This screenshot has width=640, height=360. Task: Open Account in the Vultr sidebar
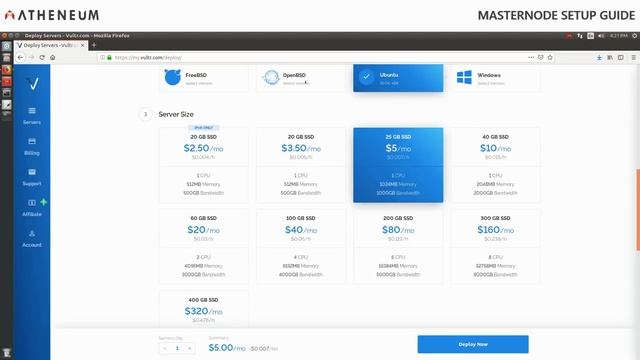32,238
